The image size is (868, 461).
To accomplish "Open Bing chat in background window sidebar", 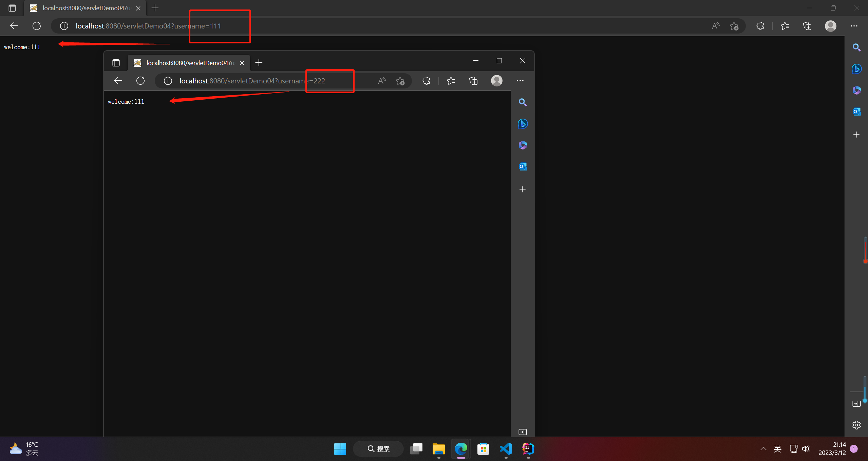I will (x=856, y=69).
